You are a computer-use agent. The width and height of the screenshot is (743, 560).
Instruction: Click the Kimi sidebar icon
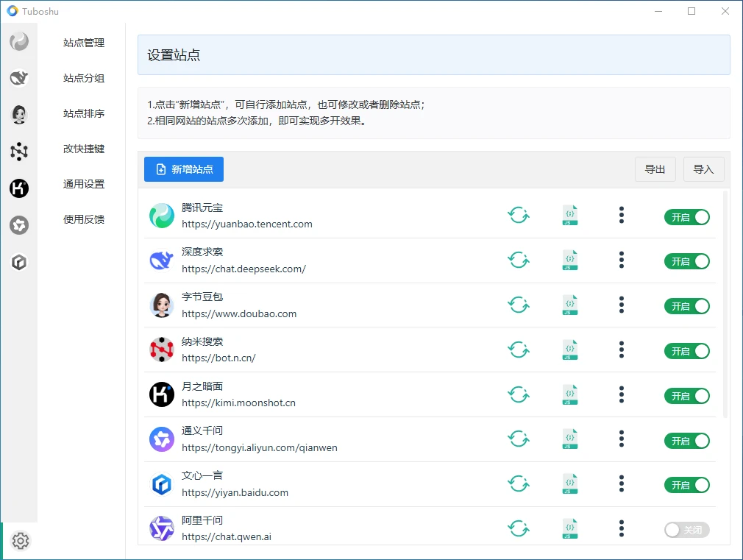pos(19,188)
